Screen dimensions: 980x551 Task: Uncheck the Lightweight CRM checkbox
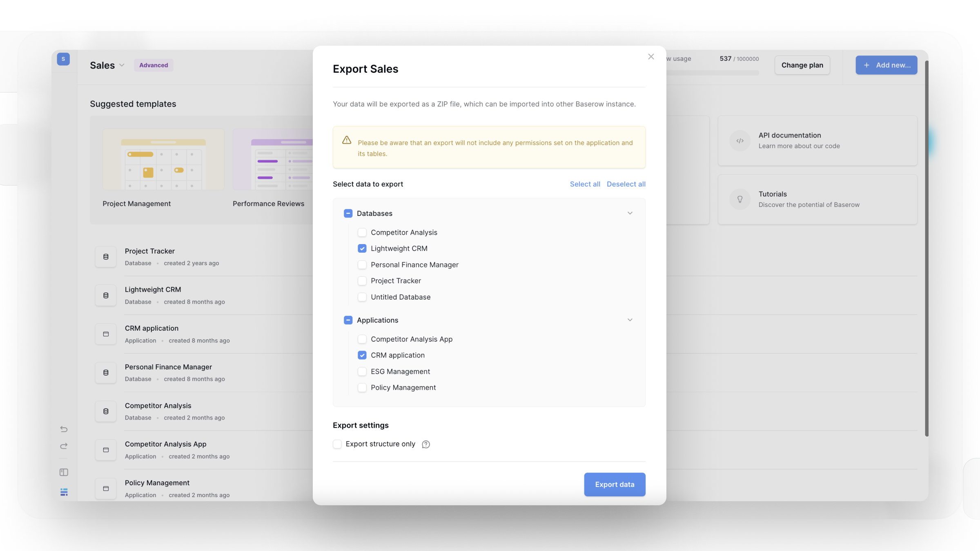click(x=362, y=249)
